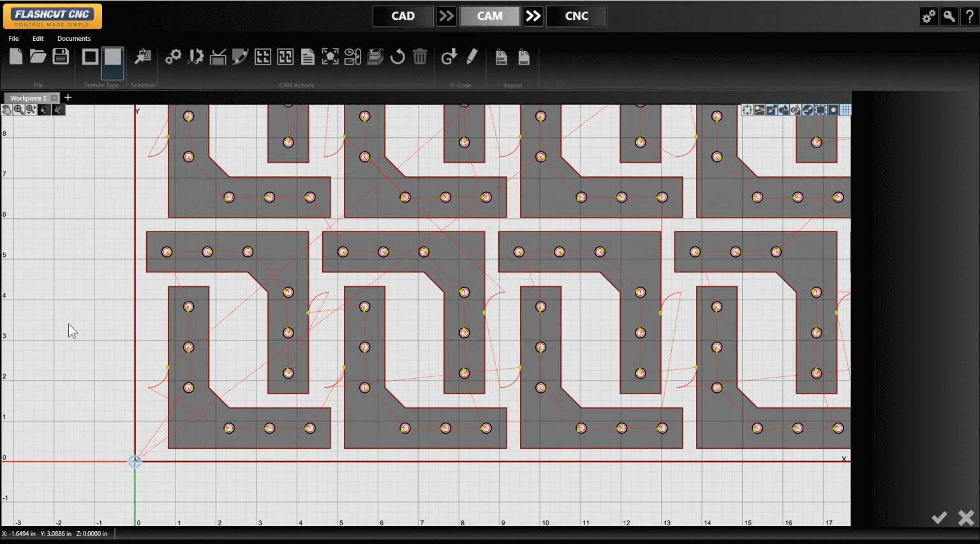The height and width of the screenshot is (544, 980).
Task: Generate G-Code with the G arrow icon
Action: (450, 57)
